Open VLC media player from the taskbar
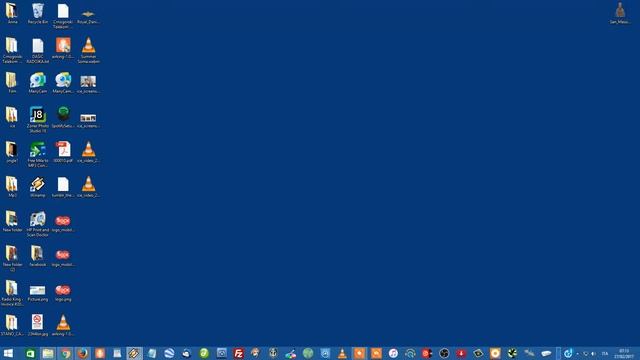The width and height of the screenshot is (640, 360). tap(342, 353)
